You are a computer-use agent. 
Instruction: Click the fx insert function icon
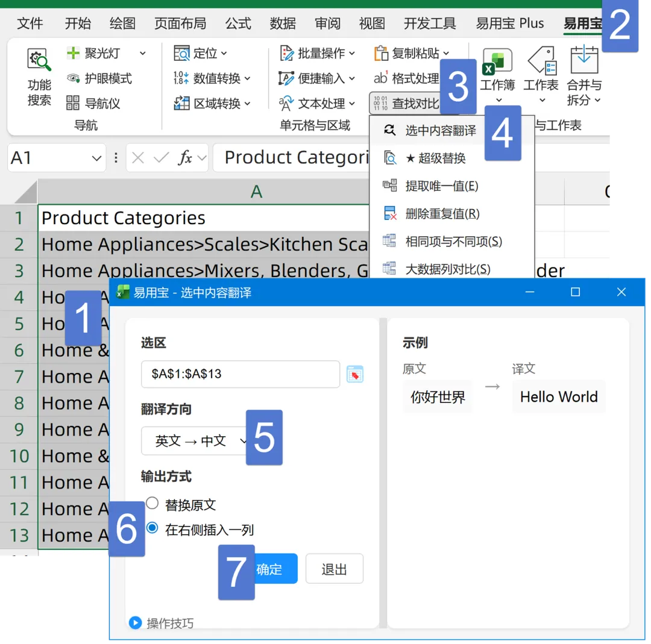coord(185,158)
